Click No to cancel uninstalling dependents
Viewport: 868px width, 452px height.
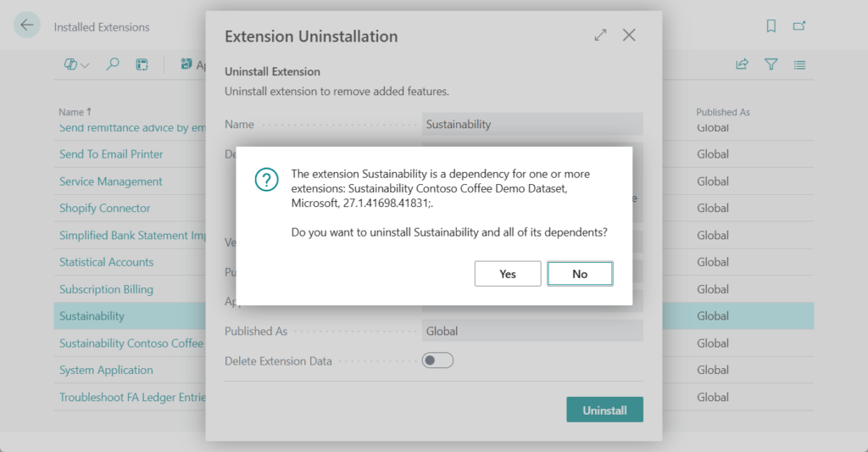click(580, 274)
